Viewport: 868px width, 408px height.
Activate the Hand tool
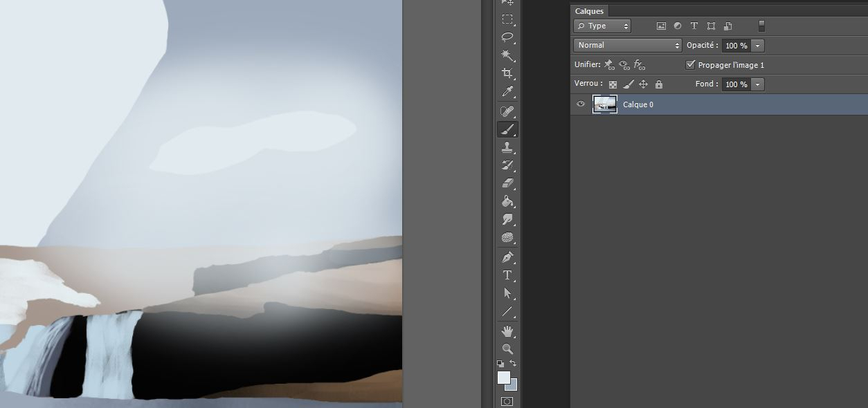click(507, 331)
